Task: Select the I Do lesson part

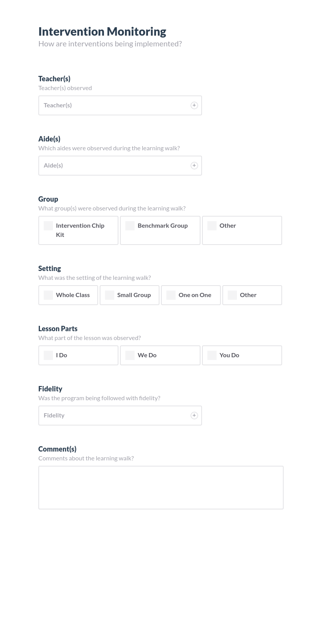Action: pyautogui.click(x=48, y=355)
